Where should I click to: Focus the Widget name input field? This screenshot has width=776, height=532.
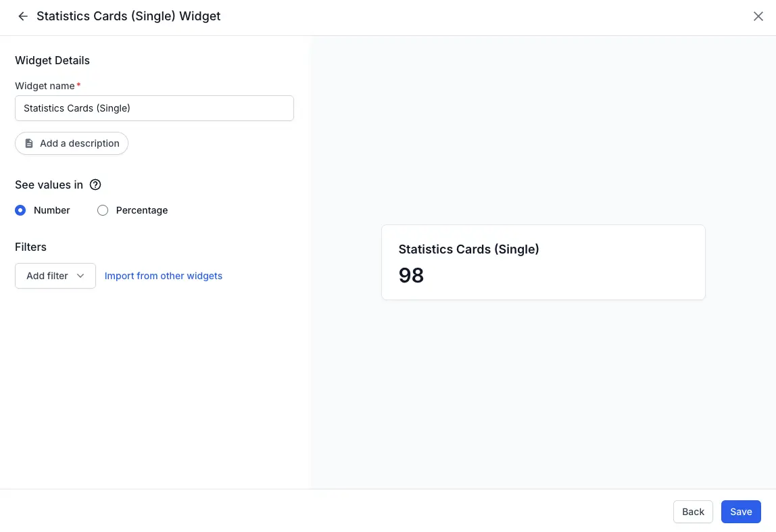tap(154, 108)
